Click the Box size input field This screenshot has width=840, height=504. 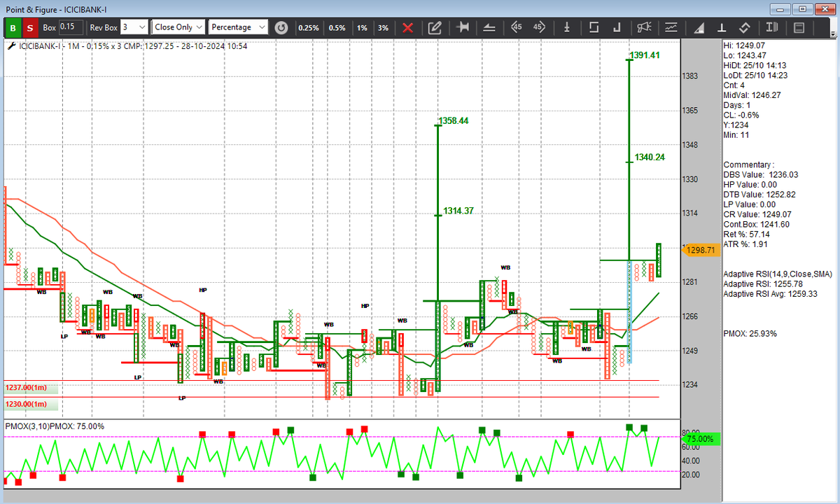[71, 27]
